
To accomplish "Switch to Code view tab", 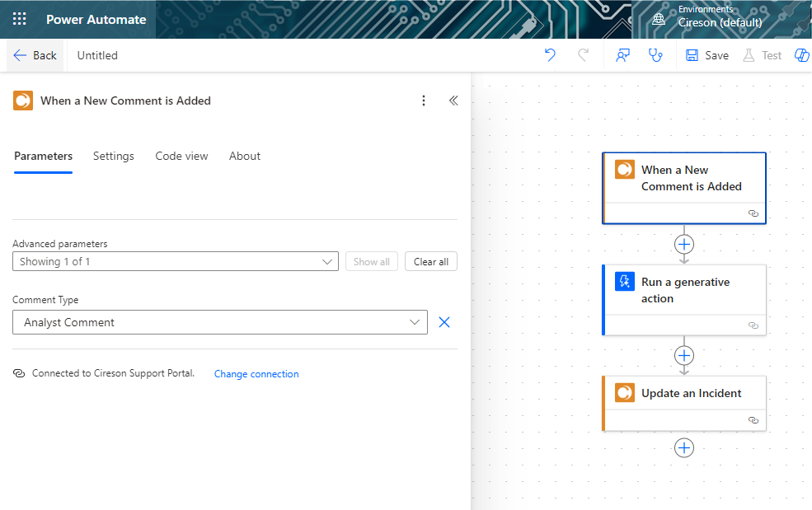I will 181,156.
